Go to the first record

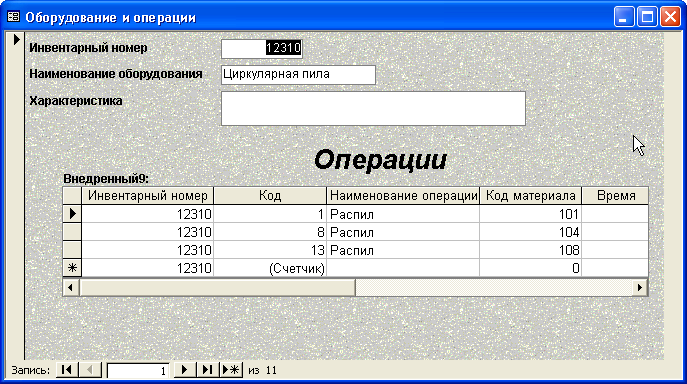[x=67, y=370]
